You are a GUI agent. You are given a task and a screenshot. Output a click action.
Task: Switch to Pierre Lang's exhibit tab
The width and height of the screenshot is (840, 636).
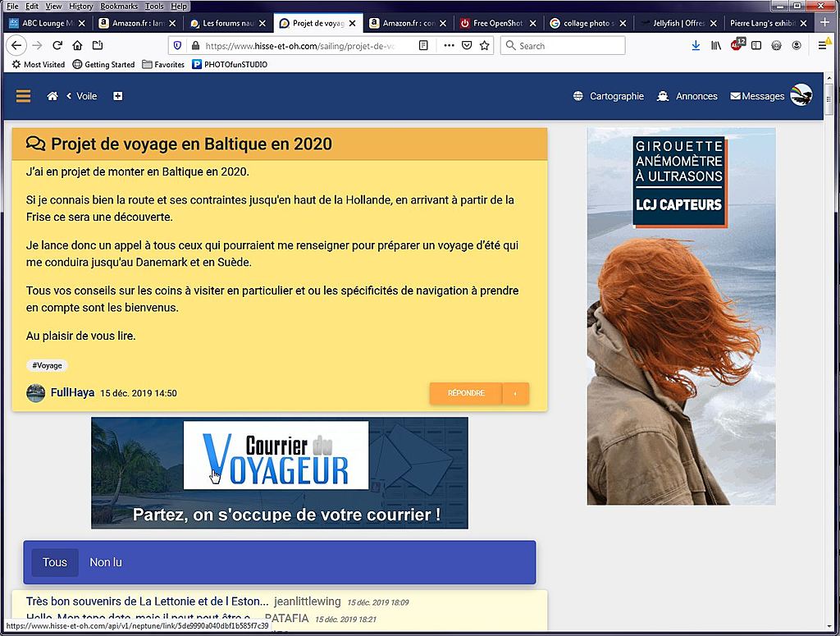tap(769, 23)
